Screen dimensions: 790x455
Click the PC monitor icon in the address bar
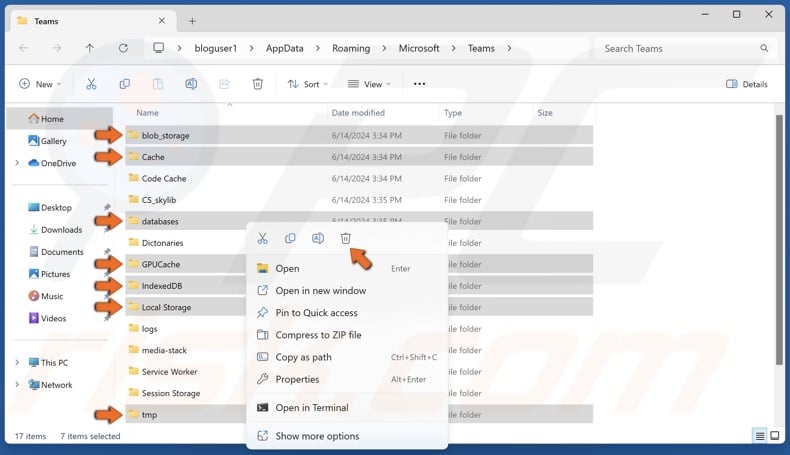tap(159, 48)
